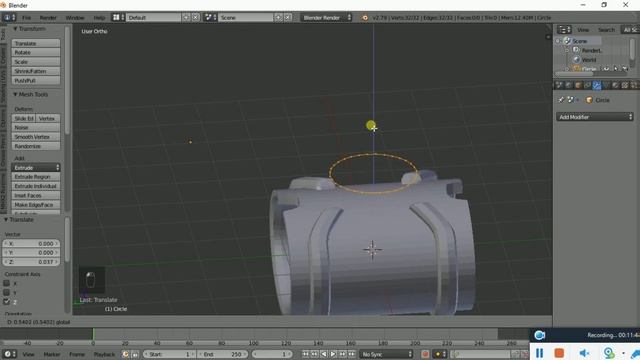Collapse the Mesh Tools panel

pos(15,94)
